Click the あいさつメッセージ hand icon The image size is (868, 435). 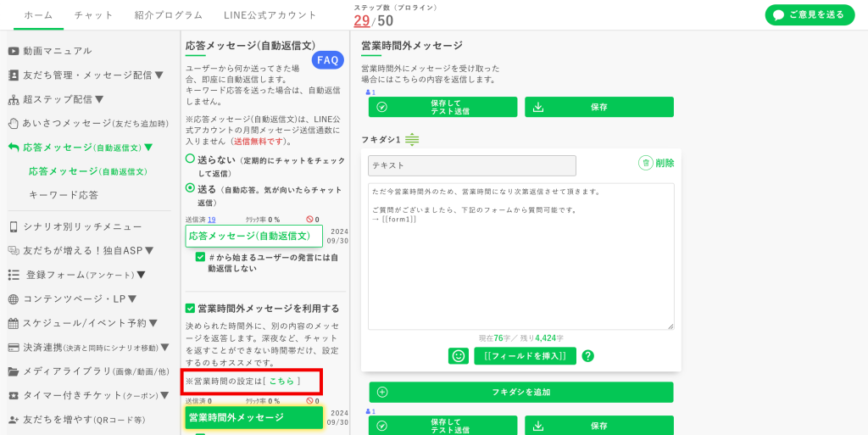click(x=14, y=124)
